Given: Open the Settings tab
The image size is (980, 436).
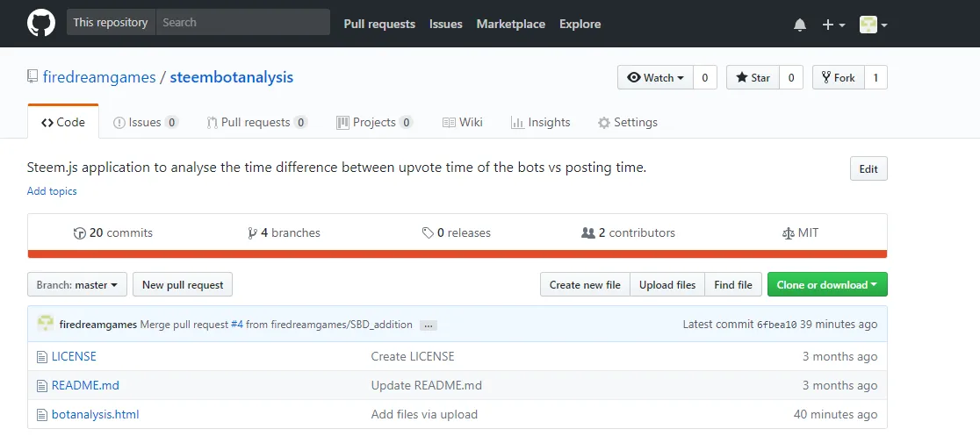Looking at the screenshot, I should pyautogui.click(x=628, y=123).
